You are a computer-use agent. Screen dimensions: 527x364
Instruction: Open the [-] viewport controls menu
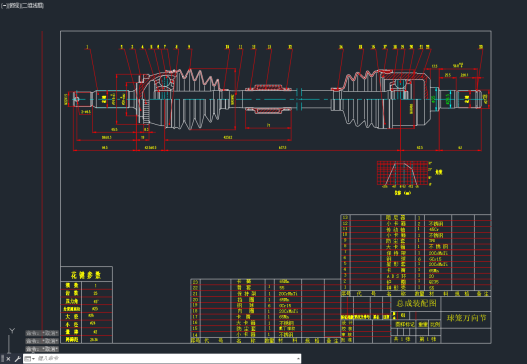coord(4,5)
